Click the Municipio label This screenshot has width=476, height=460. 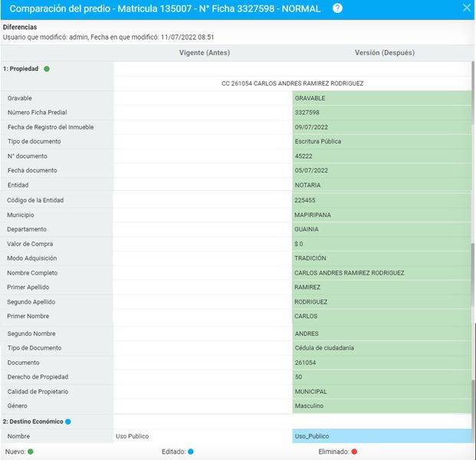tap(21, 215)
